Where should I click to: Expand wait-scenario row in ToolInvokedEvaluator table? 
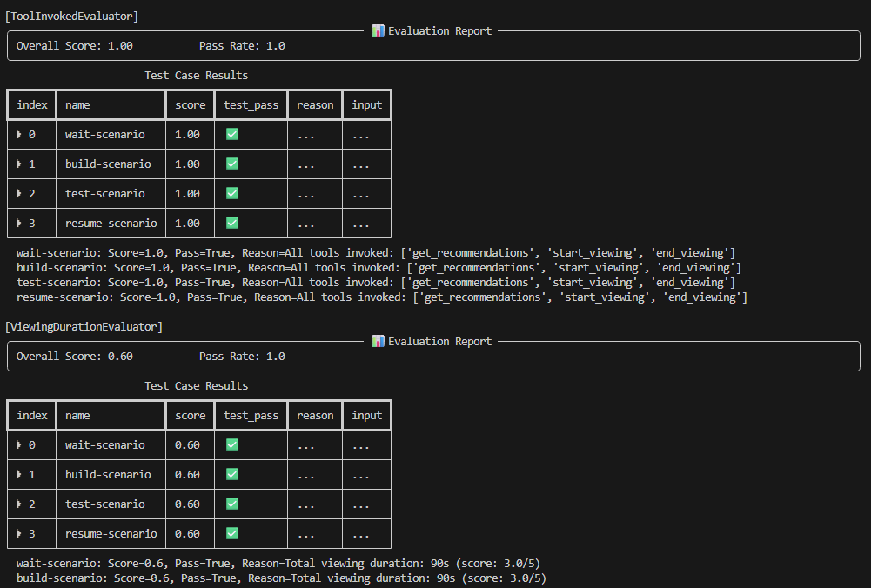(x=19, y=134)
